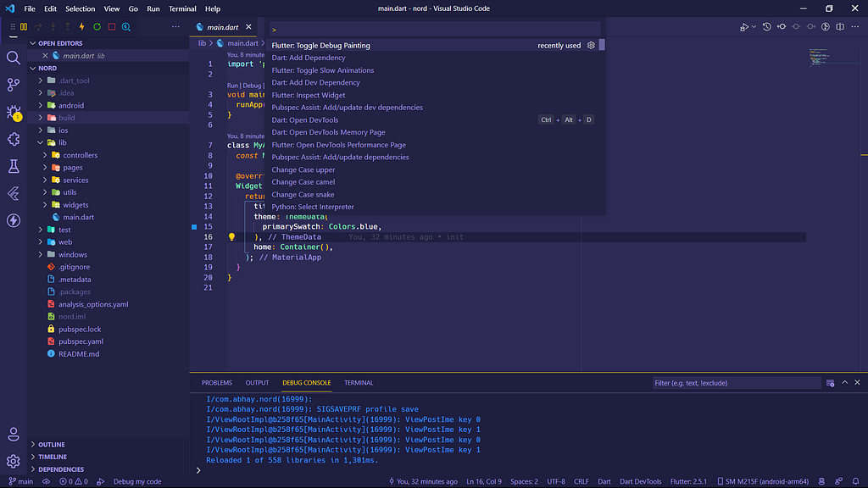The height and width of the screenshot is (488, 868).
Task: Open the lightning bolt activity icon
Action: 14,220
